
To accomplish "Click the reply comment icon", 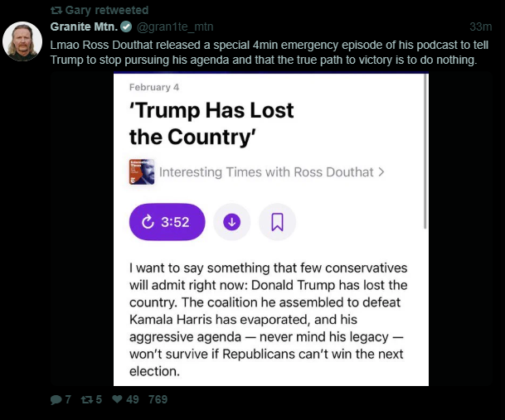I will [56, 399].
